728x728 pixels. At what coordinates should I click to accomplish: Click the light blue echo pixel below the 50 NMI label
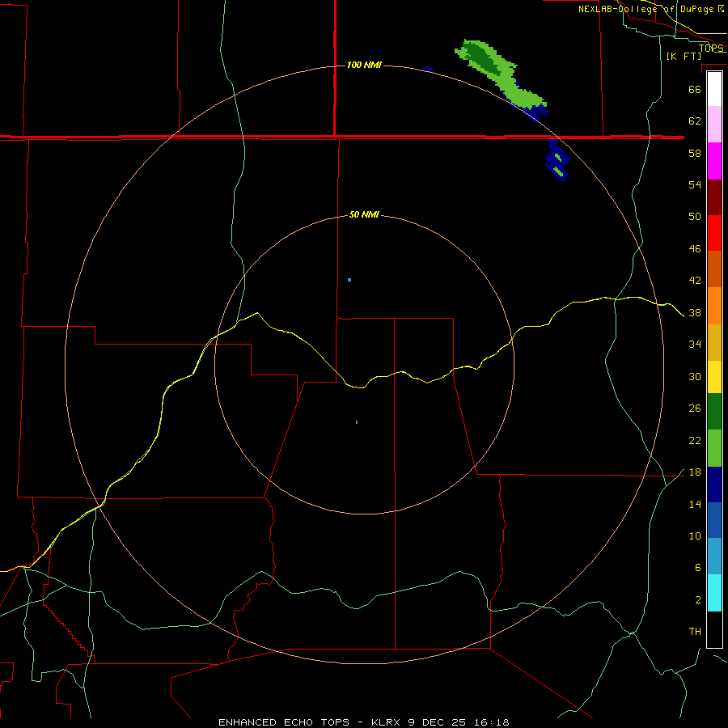tap(349, 280)
